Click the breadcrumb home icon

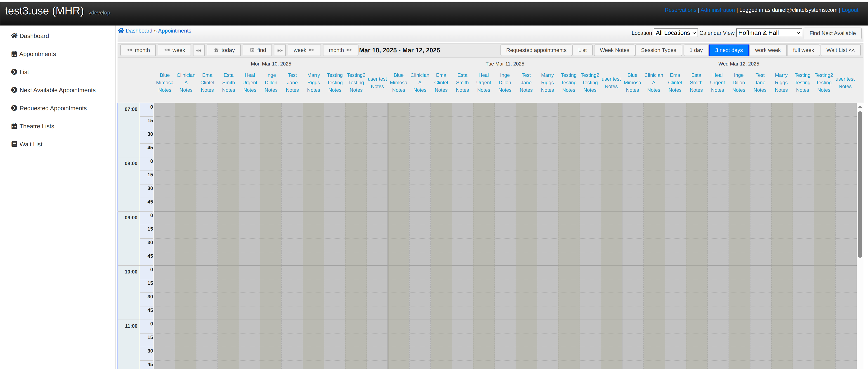point(121,31)
